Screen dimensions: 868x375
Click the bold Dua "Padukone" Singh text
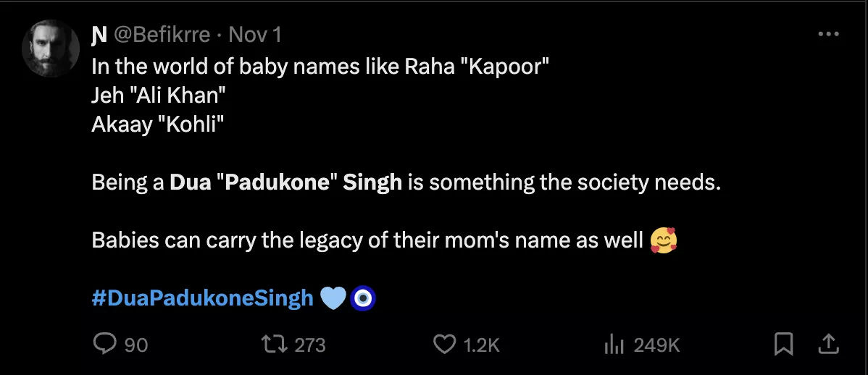[x=285, y=182]
